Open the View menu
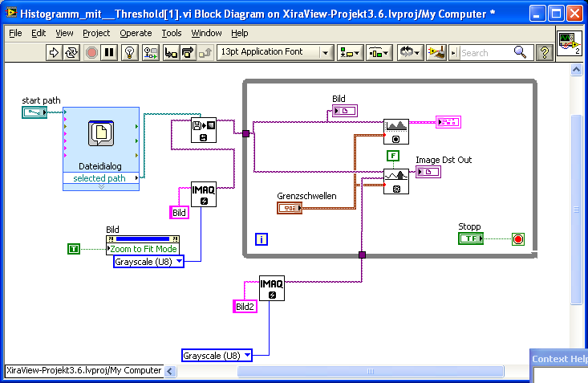Viewport: 588px width, 383px height. click(x=64, y=34)
